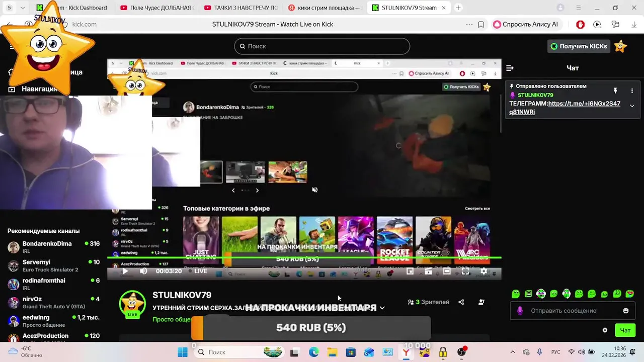Open the STULNIKOV79 live avatar
The width and height of the screenshot is (644, 362).
[x=132, y=304]
